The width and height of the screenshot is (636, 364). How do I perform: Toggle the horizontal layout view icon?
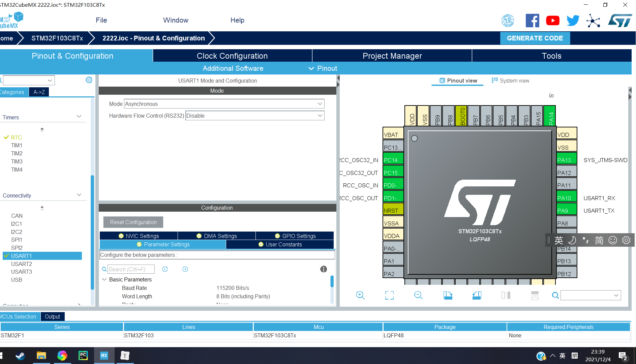[x=535, y=295]
